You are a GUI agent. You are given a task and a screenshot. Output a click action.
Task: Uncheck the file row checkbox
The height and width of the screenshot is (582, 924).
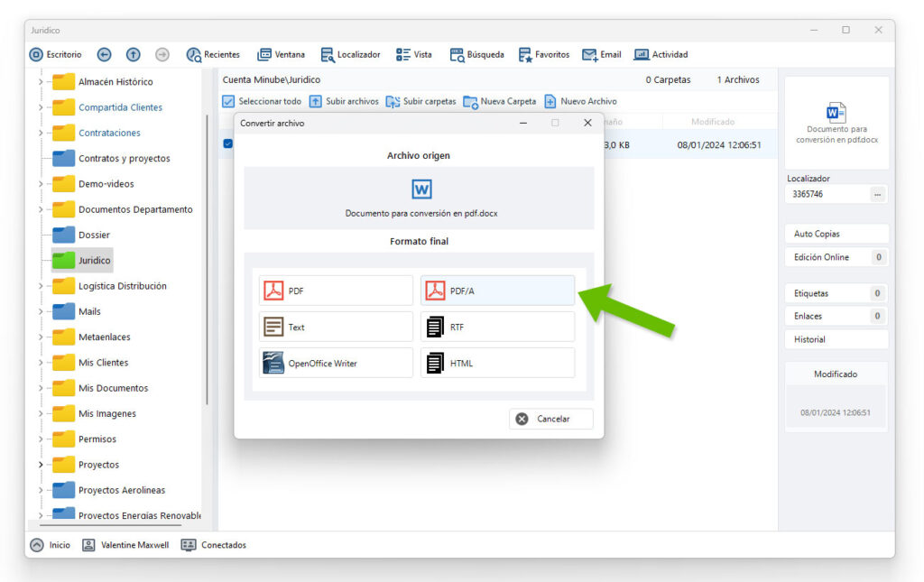[228, 143]
